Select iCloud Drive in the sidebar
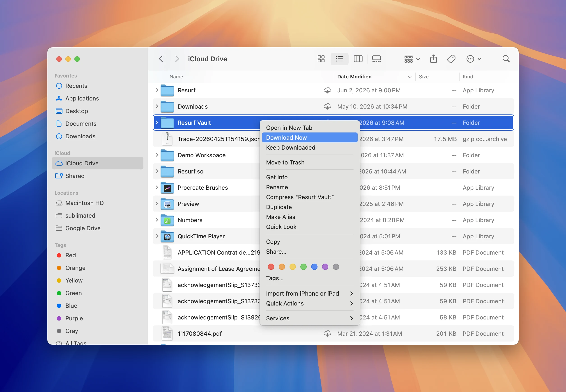 click(x=98, y=163)
